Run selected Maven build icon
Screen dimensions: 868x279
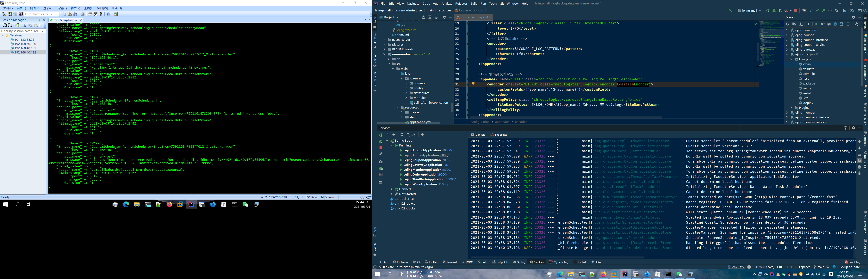(816, 24)
